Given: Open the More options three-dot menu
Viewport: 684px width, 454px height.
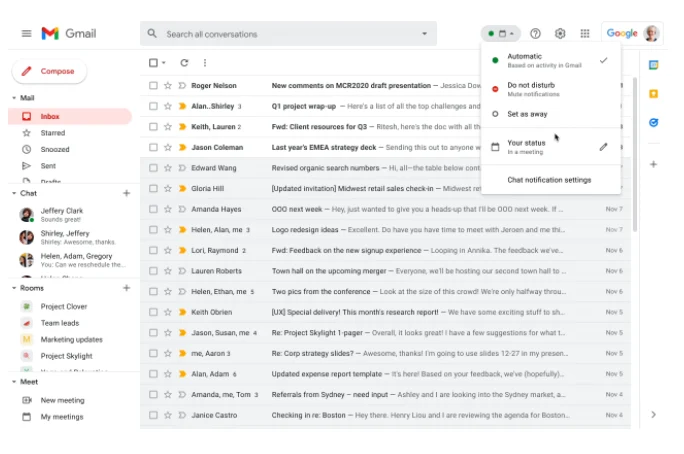Looking at the screenshot, I should pyautogui.click(x=205, y=63).
